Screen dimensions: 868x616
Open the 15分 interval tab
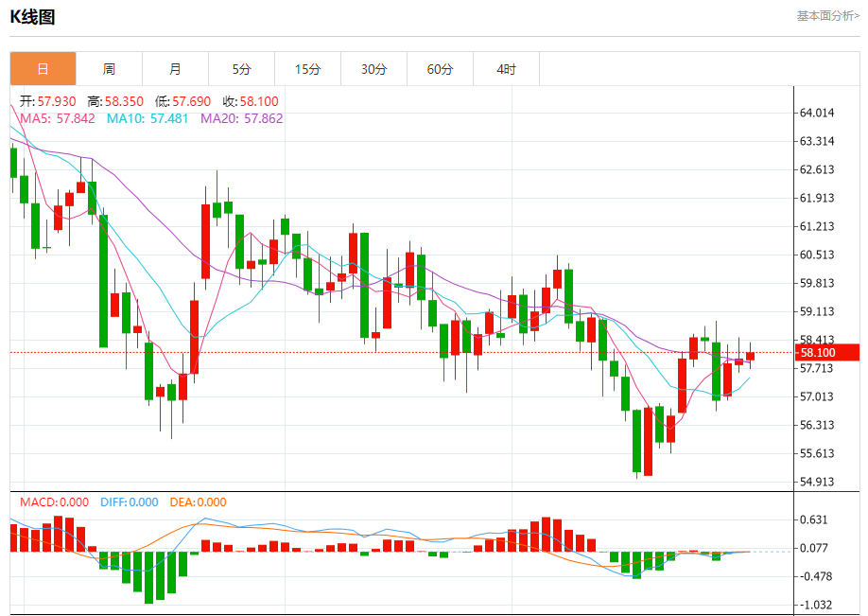click(307, 69)
